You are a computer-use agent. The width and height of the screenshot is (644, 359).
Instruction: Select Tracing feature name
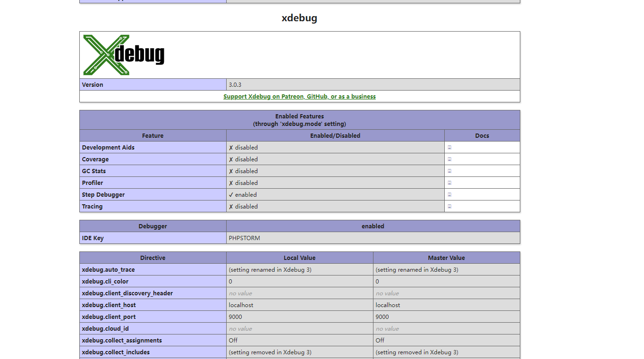(x=92, y=207)
